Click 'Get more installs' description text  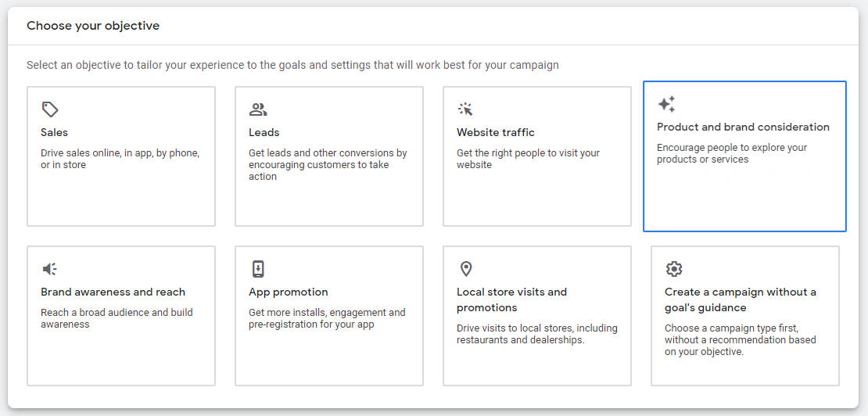[x=327, y=318]
